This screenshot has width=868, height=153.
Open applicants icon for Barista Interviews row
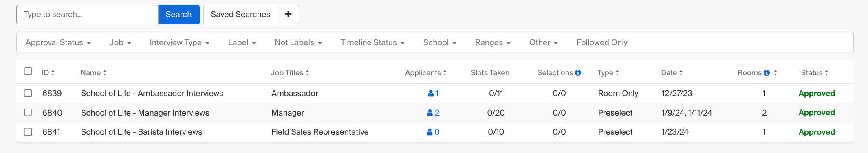pyautogui.click(x=430, y=132)
